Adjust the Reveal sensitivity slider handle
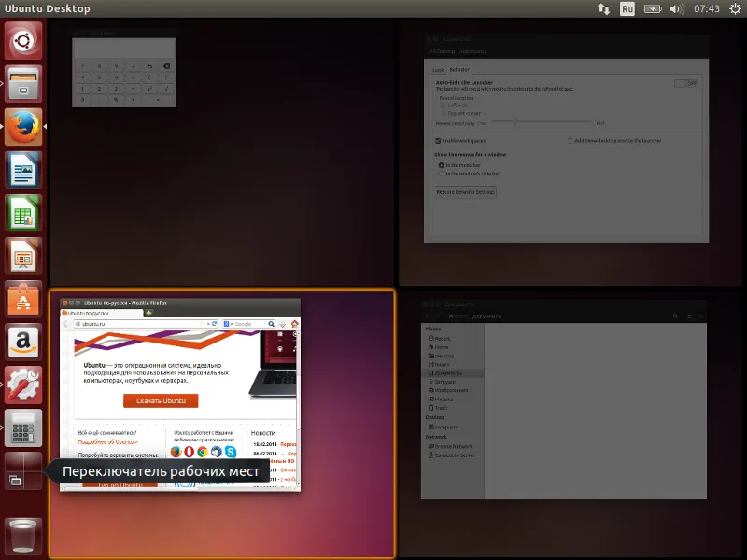The height and width of the screenshot is (560, 747). click(x=515, y=122)
